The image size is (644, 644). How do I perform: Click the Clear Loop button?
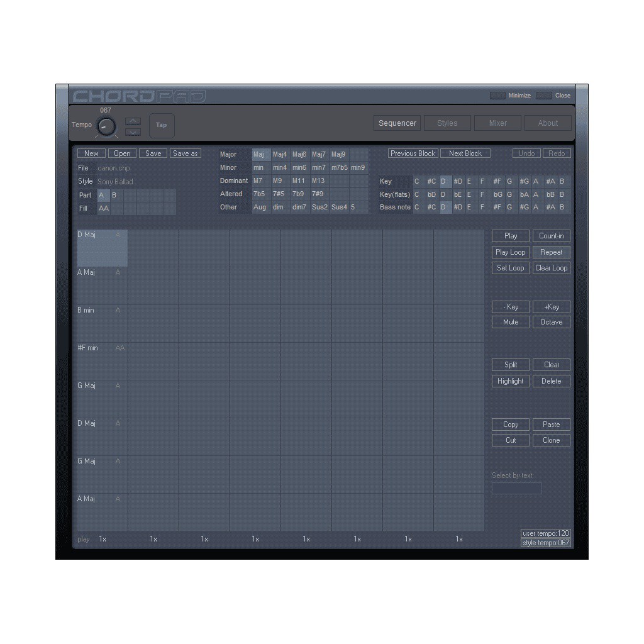(x=551, y=268)
